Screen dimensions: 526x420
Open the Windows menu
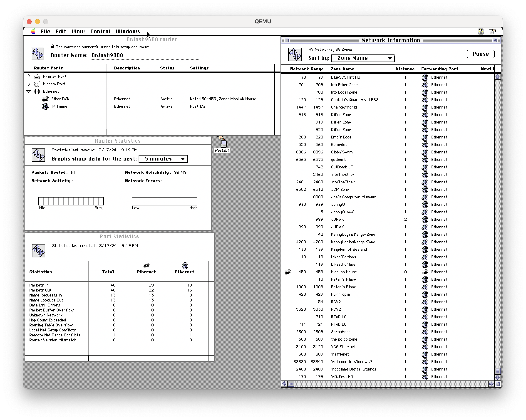(x=128, y=31)
